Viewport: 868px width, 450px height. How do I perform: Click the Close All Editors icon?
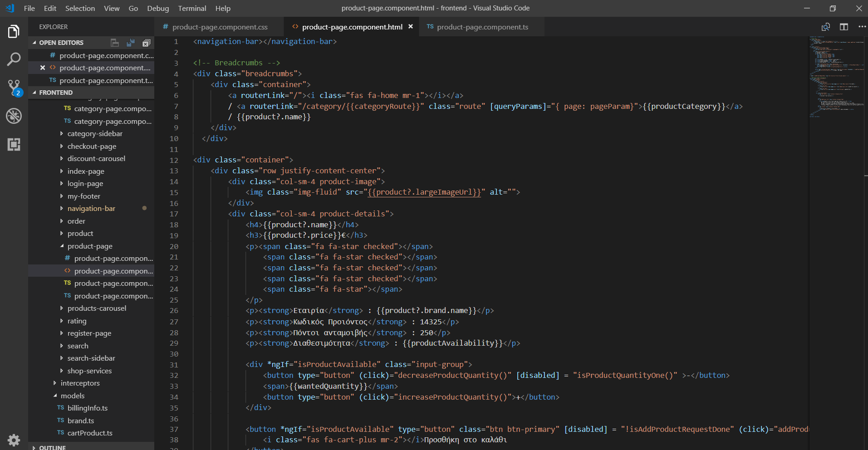point(146,43)
